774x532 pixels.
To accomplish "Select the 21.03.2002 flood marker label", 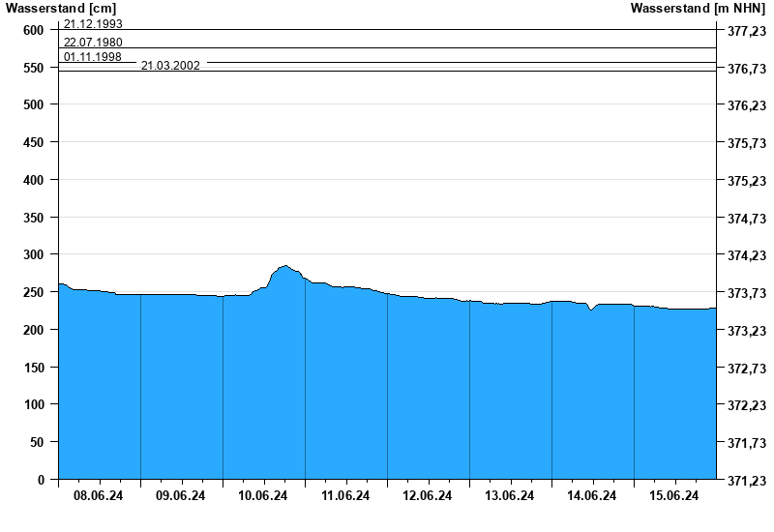I will tap(170, 66).
